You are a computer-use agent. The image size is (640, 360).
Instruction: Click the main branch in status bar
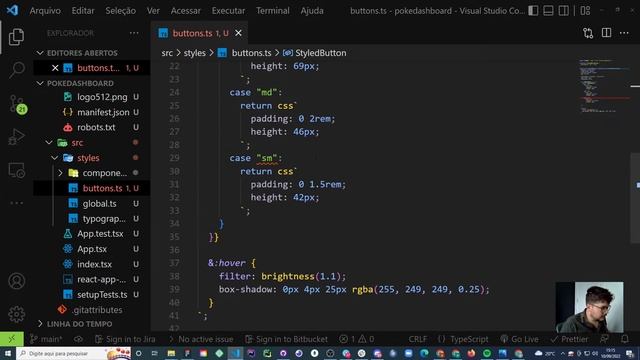click(x=46, y=339)
